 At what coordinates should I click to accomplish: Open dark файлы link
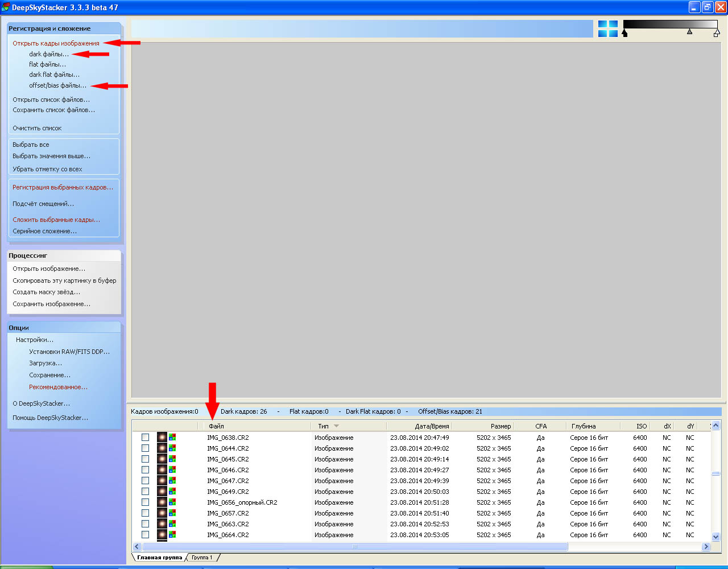click(x=49, y=54)
